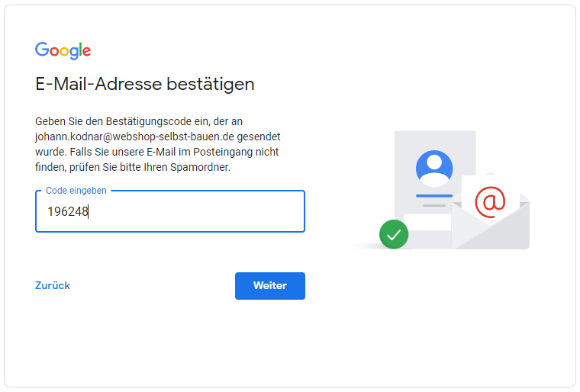The image size is (580, 392).
Task: Click the johann.kodnar@webshop-selbst-bauen.de address text
Action: click(134, 137)
